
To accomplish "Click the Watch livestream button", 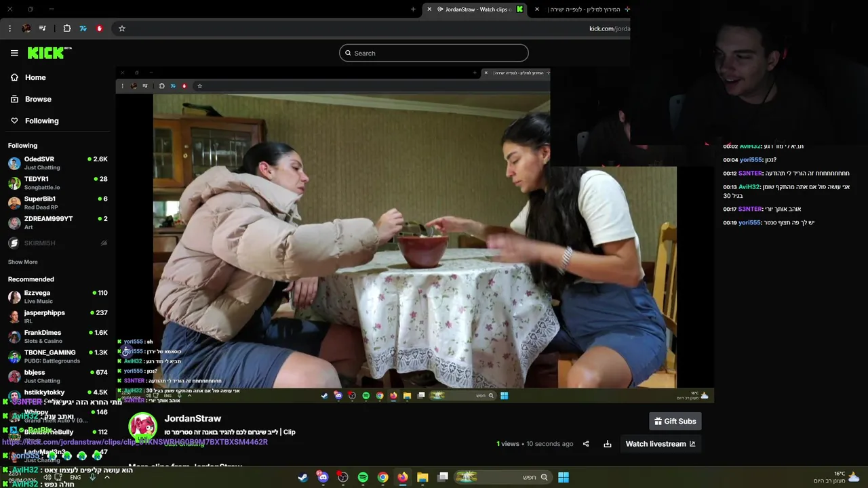I will point(660,444).
